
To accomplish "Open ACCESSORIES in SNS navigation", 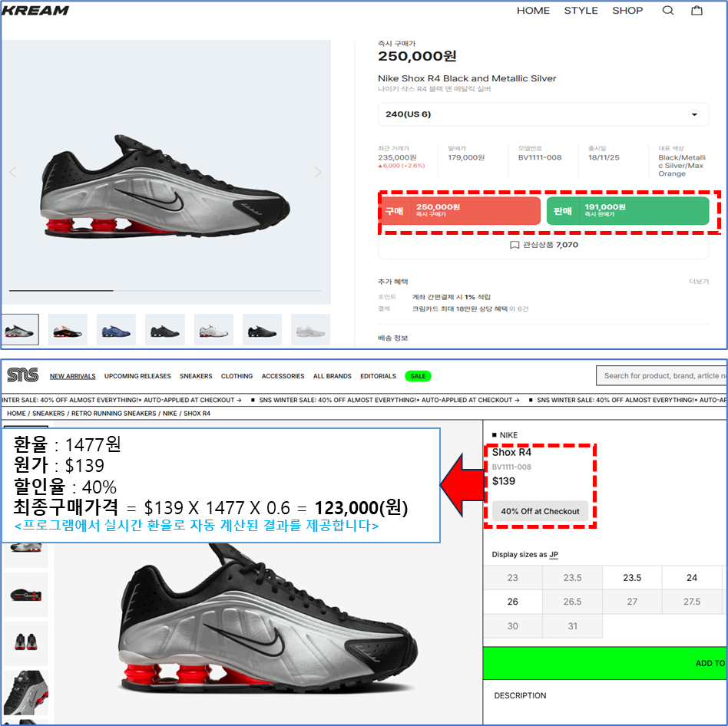I will (x=283, y=376).
